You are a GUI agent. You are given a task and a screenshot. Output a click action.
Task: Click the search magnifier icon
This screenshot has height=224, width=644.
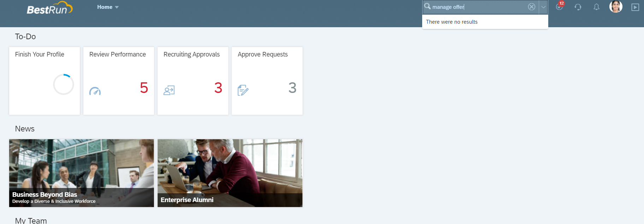pyautogui.click(x=427, y=6)
